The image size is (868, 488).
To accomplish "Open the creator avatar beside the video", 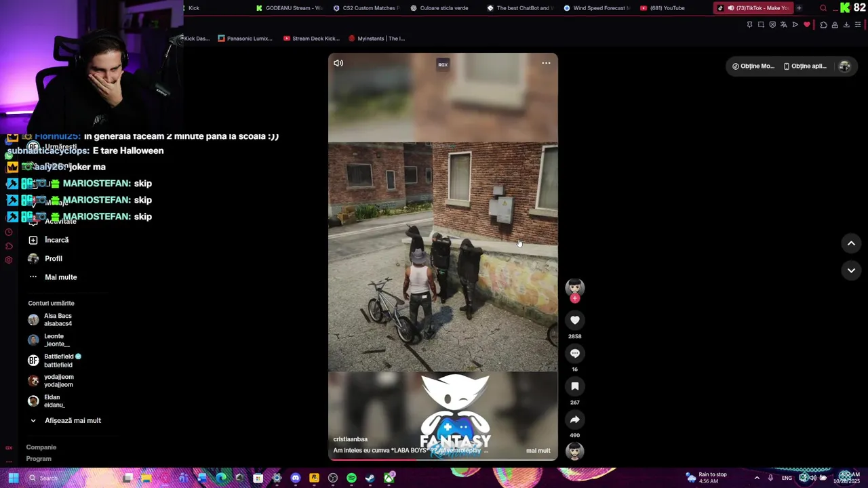I will [575, 287].
